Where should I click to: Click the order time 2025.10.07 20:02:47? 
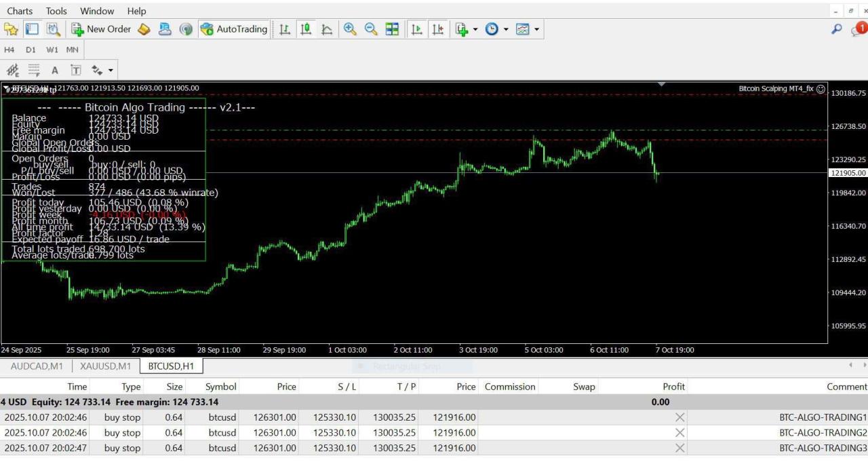pos(45,448)
